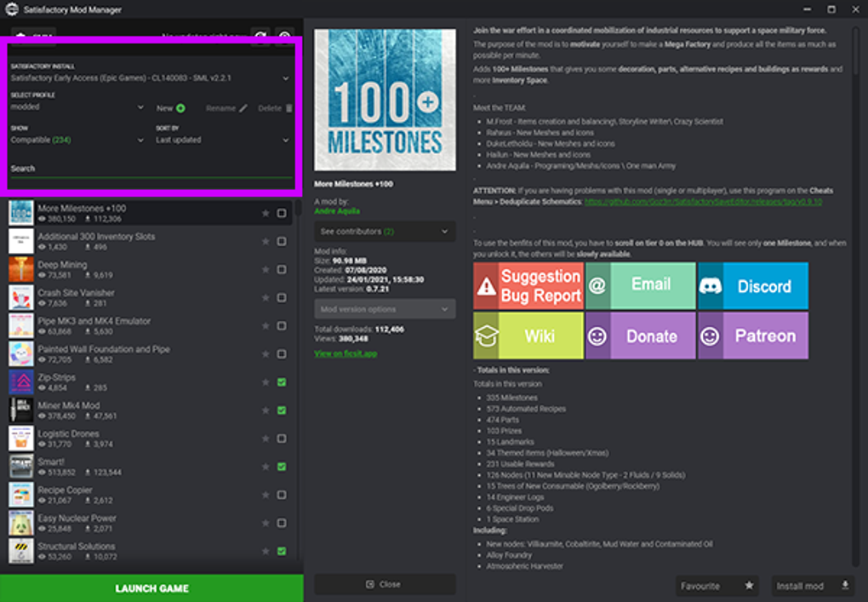
Task: Click the Deep Mining mod thumbnail
Action: click(x=21, y=270)
